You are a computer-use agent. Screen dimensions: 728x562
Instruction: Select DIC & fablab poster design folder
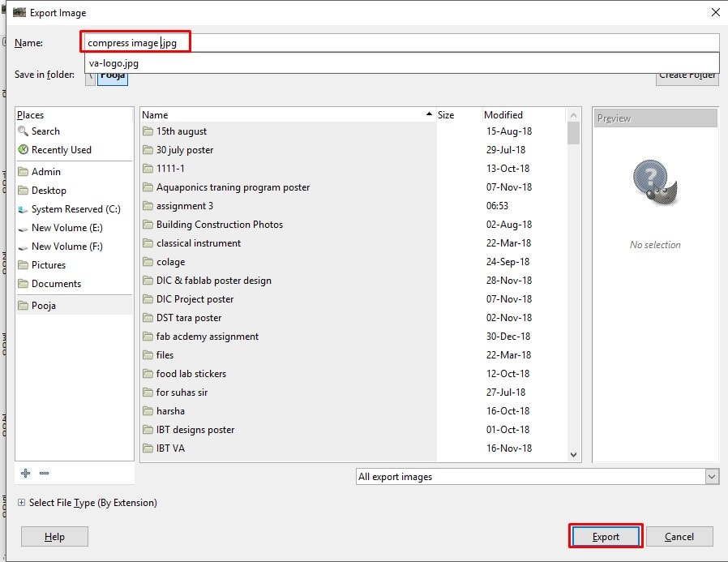click(x=213, y=280)
